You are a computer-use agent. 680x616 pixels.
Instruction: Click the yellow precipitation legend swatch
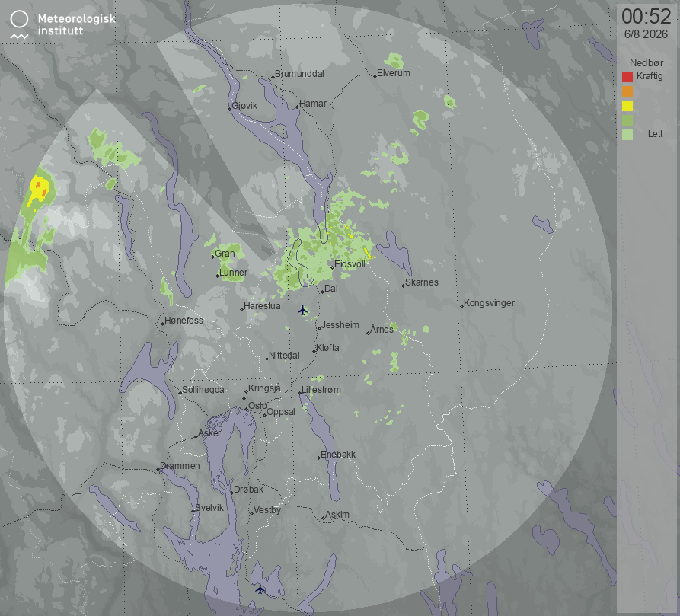pos(627,106)
